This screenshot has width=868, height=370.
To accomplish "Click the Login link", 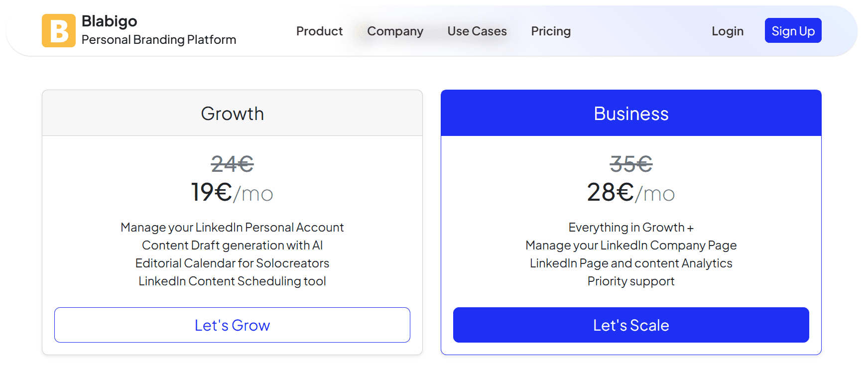I will tap(727, 31).
